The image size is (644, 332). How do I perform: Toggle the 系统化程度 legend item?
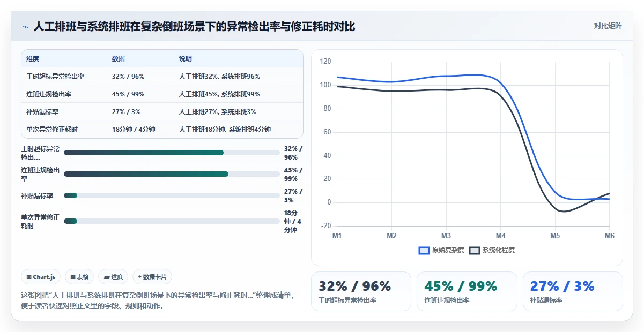pos(492,250)
